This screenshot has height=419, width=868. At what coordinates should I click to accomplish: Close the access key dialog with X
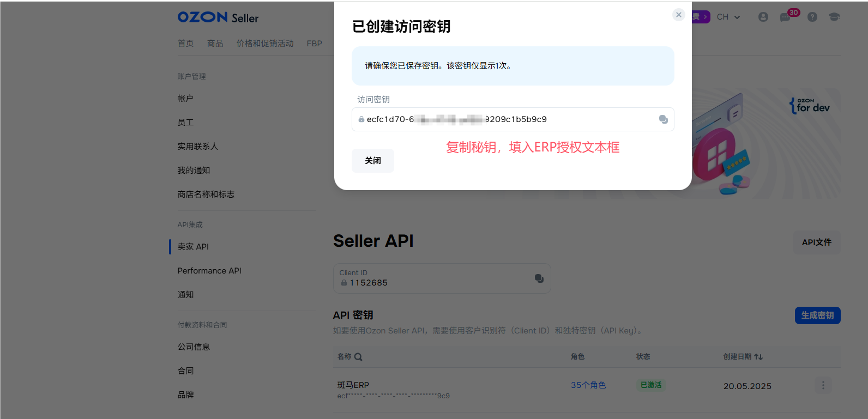pos(678,15)
